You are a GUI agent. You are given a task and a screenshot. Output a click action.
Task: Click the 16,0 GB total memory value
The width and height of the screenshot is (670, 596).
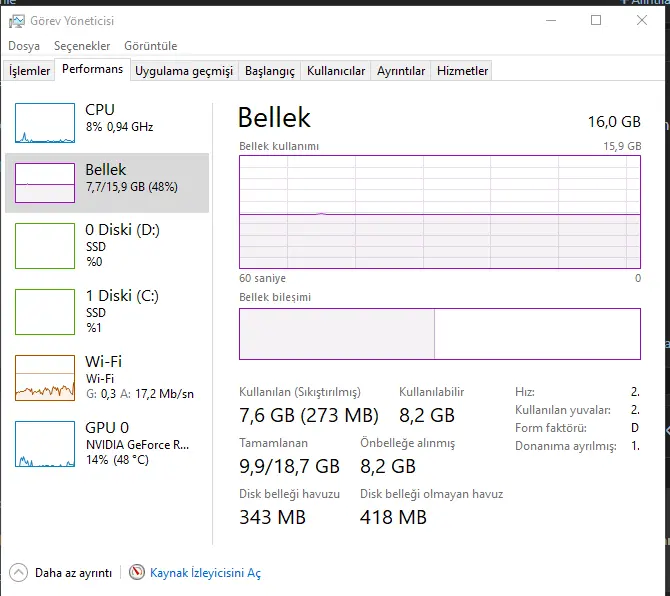pos(614,122)
